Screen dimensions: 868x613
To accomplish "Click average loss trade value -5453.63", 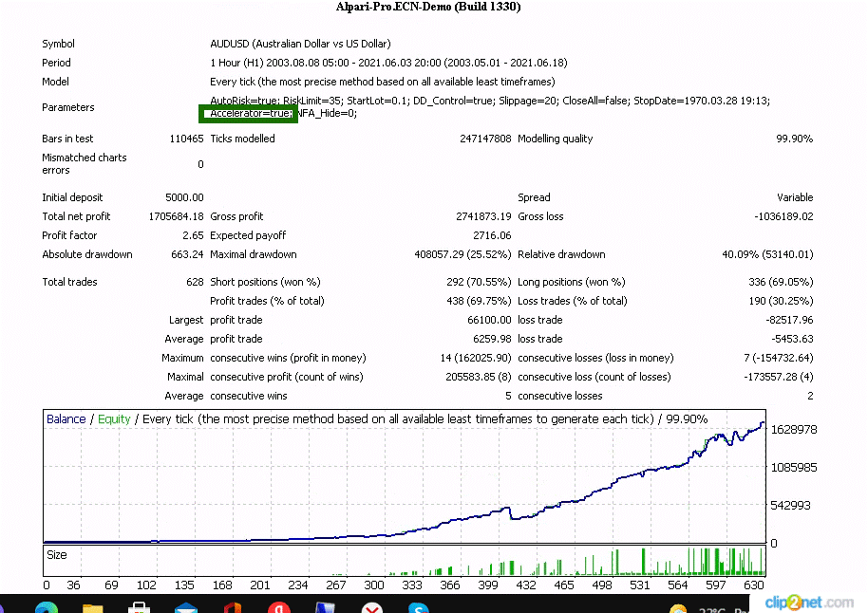I will [792, 339].
